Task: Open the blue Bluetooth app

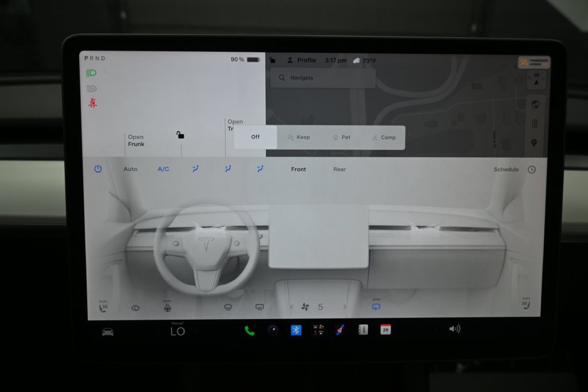Action: click(x=296, y=330)
